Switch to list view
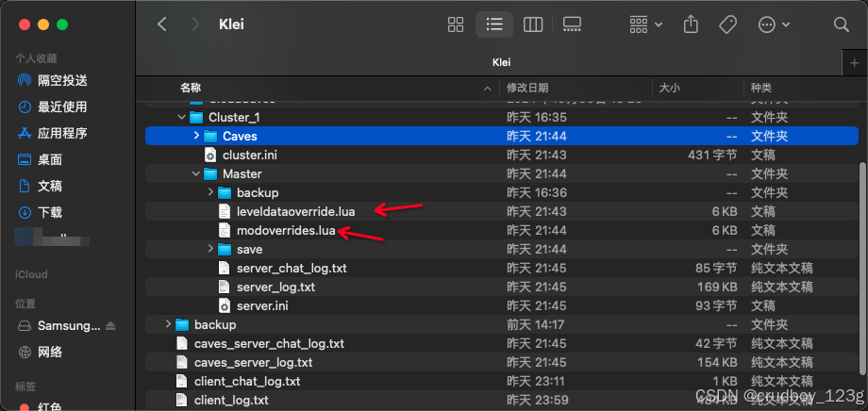Viewport: 868px width, 411px height. 493,24
